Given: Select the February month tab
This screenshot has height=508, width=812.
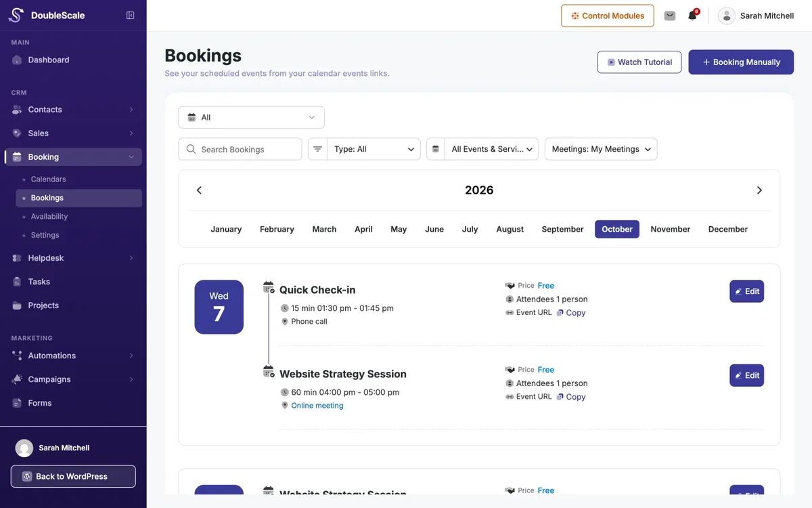Looking at the screenshot, I should click(277, 229).
